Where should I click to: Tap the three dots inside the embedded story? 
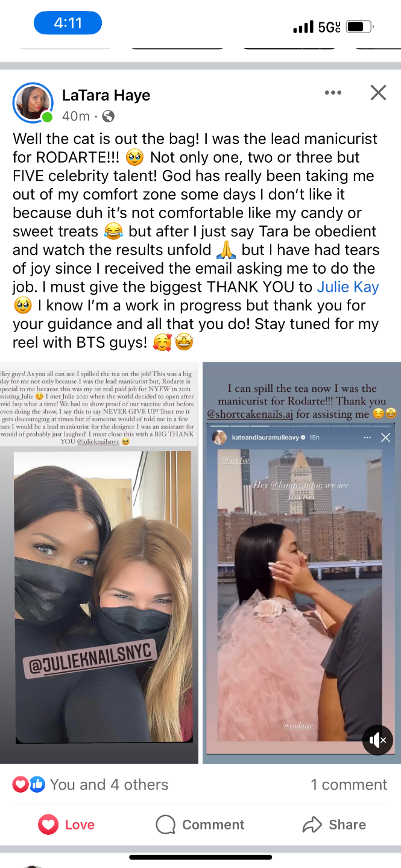pyautogui.click(x=367, y=438)
